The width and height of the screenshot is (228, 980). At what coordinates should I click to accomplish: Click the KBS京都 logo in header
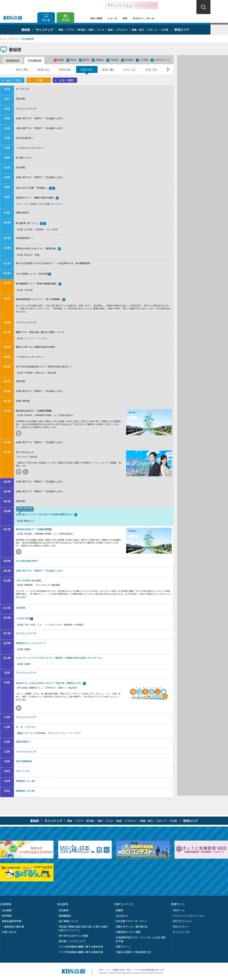pyautogui.click(x=13, y=18)
